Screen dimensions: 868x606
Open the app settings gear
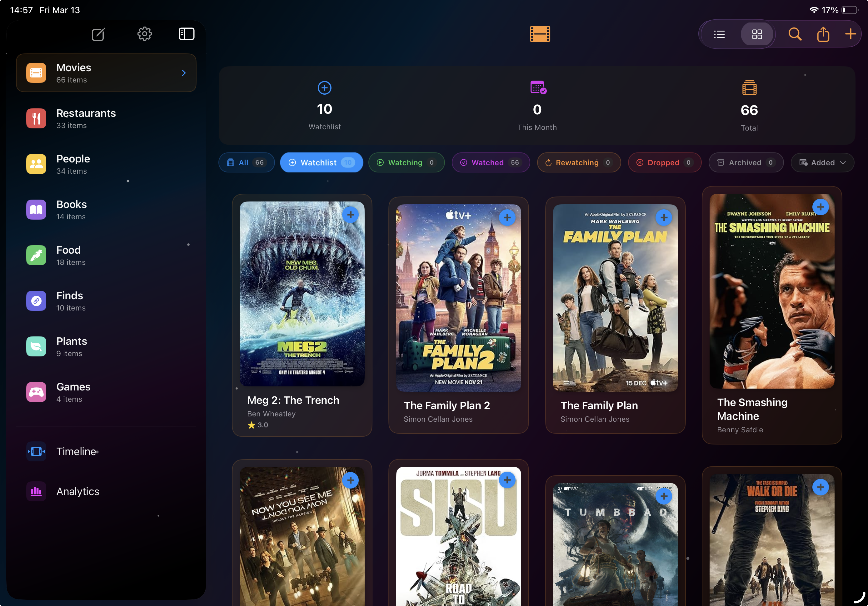coord(144,34)
